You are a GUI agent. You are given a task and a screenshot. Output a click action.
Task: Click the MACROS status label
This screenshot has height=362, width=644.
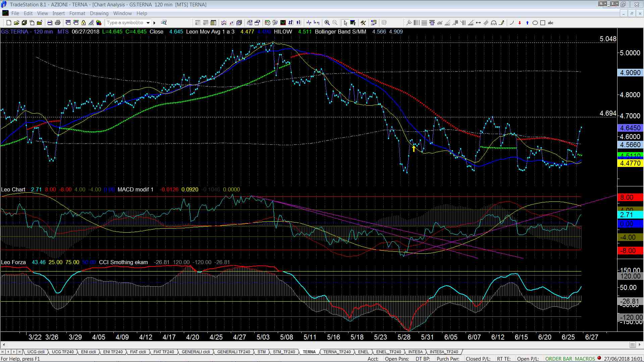coord(585,359)
